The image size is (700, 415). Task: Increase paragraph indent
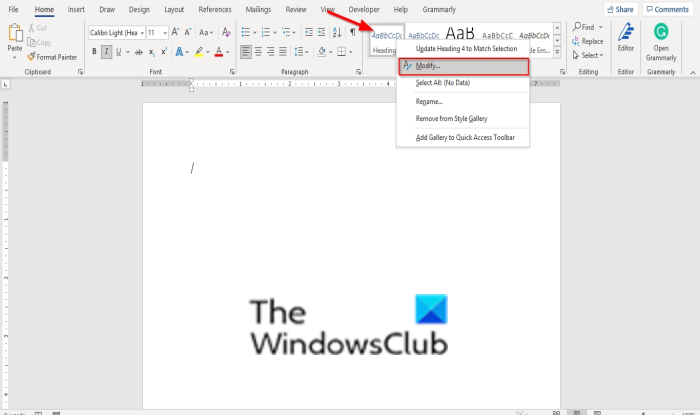pyautogui.click(x=321, y=32)
